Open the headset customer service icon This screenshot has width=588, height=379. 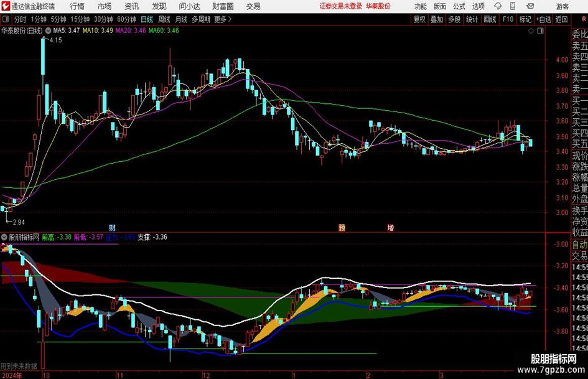tap(498, 6)
